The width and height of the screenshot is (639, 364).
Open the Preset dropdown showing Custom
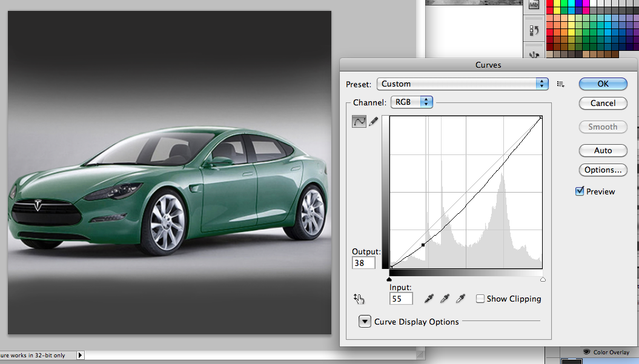click(x=463, y=84)
